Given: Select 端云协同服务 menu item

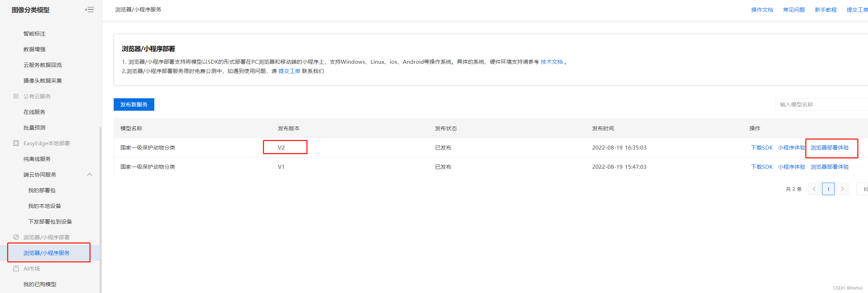Looking at the screenshot, I should click(40, 174).
